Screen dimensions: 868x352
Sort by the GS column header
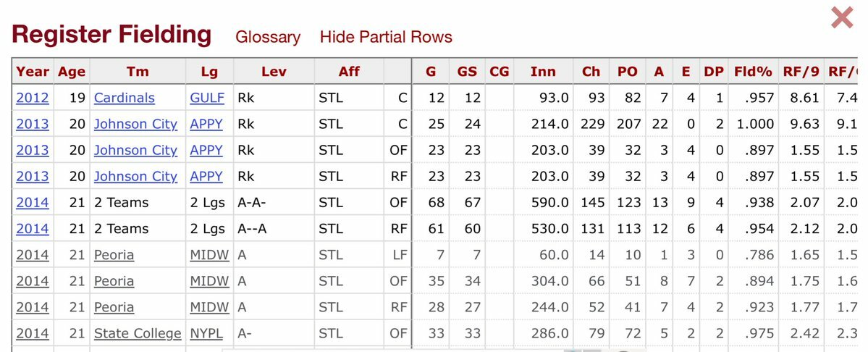(x=468, y=71)
